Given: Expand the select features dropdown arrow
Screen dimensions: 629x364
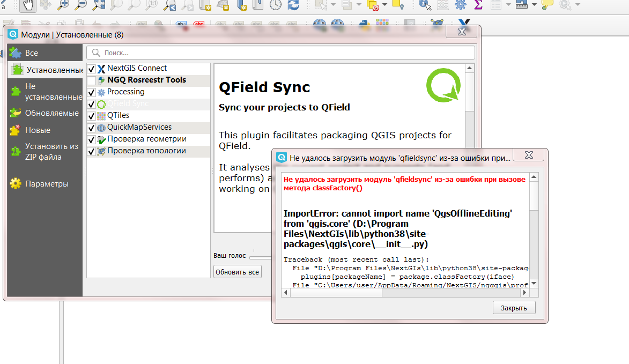Looking at the screenshot, I should (334, 5).
